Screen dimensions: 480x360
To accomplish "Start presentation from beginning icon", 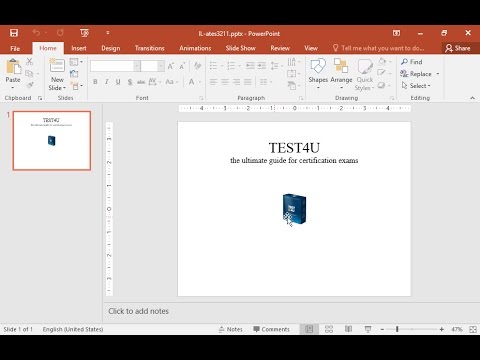I will pos(84,33).
